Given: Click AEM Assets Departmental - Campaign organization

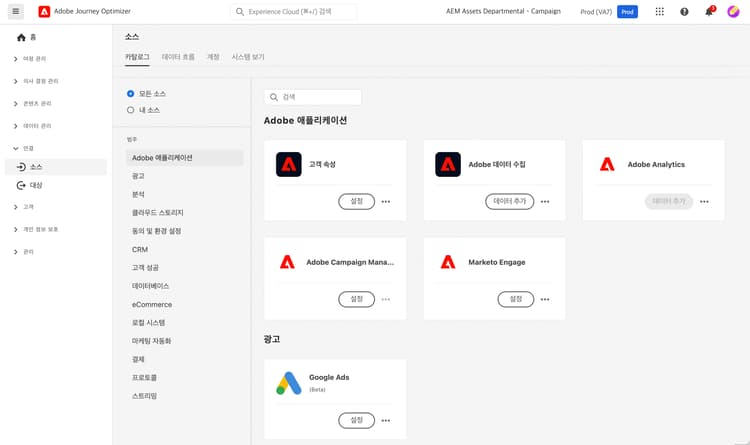Looking at the screenshot, I should (503, 11).
